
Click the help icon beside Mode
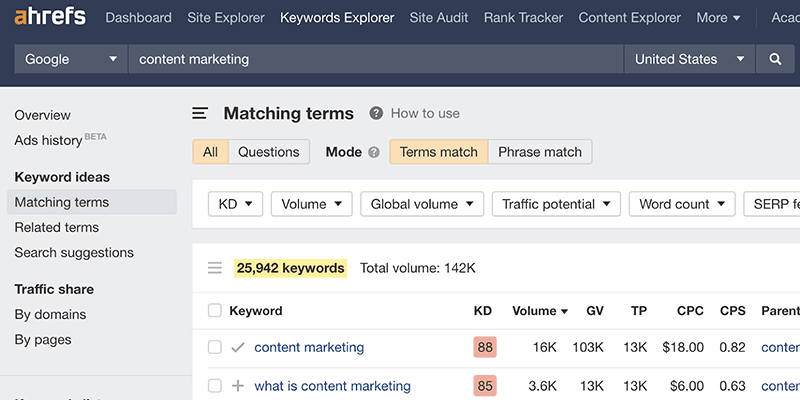coord(374,152)
